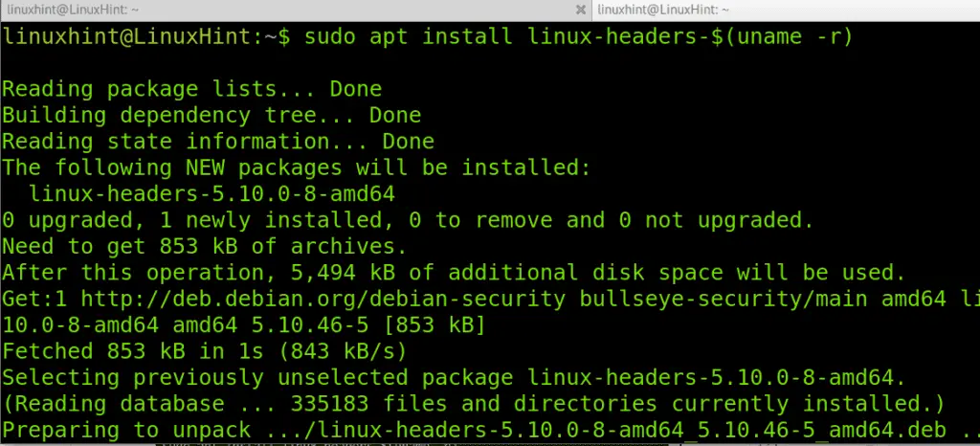Click 'Selecting previously unselected package' line
980x446 pixels.
click(x=454, y=378)
